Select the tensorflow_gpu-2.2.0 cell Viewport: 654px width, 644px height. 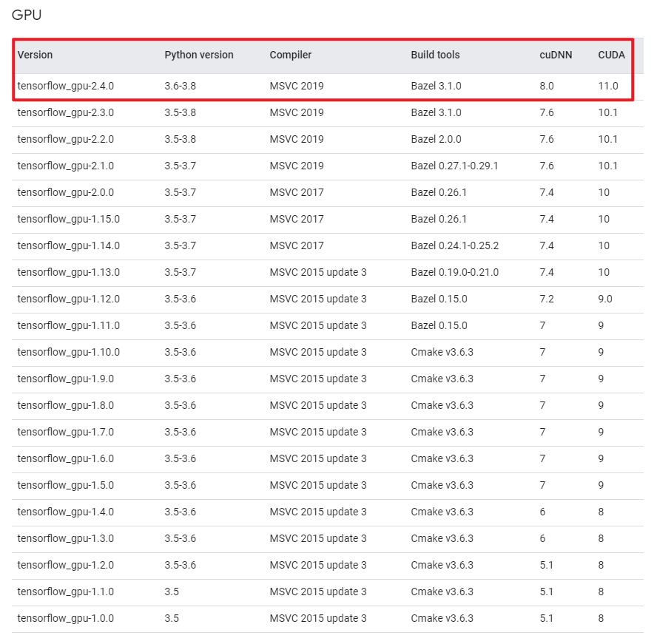coord(66,139)
